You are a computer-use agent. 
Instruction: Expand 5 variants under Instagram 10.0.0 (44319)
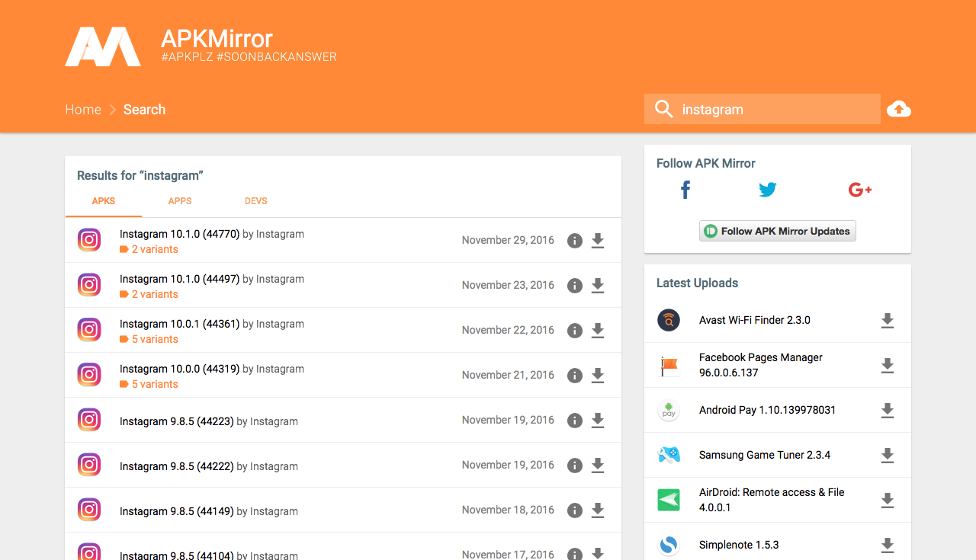pyautogui.click(x=155, y=384)
